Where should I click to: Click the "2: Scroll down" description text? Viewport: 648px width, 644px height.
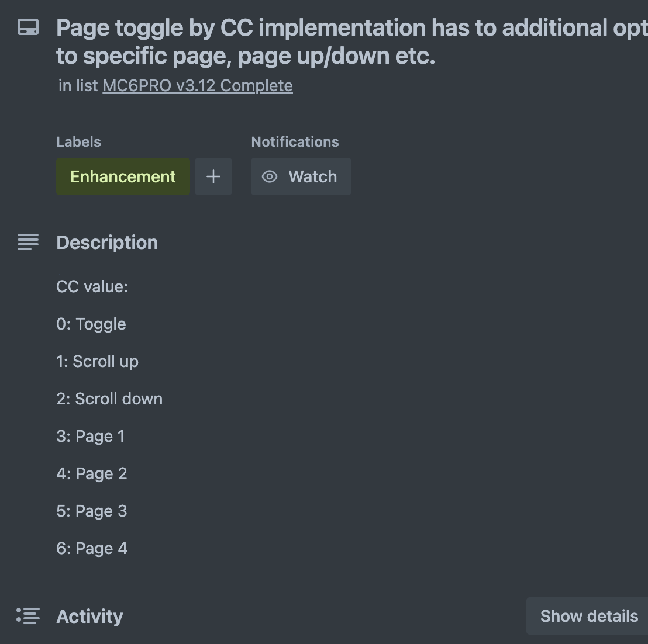point(109,399)
